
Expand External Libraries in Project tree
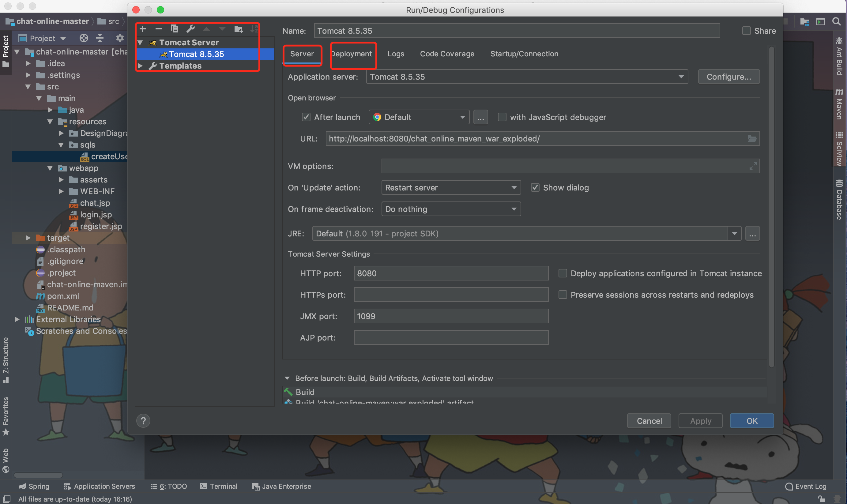(17, 319)
